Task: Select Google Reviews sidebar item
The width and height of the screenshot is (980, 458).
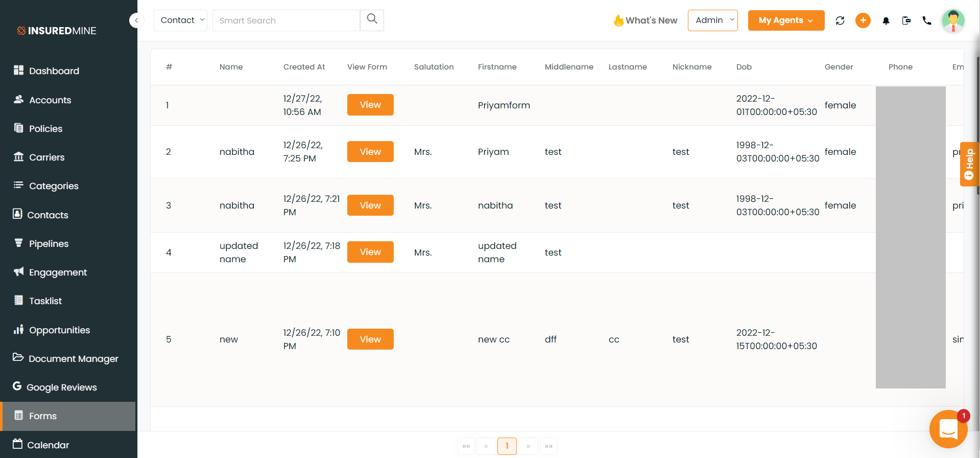Action: 61,387
